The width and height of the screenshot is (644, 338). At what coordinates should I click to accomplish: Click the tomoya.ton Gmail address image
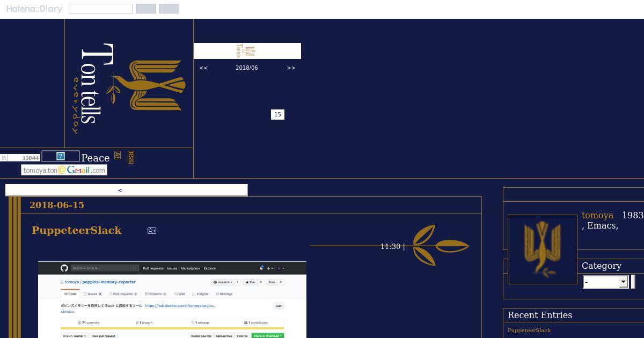[64, 170]
